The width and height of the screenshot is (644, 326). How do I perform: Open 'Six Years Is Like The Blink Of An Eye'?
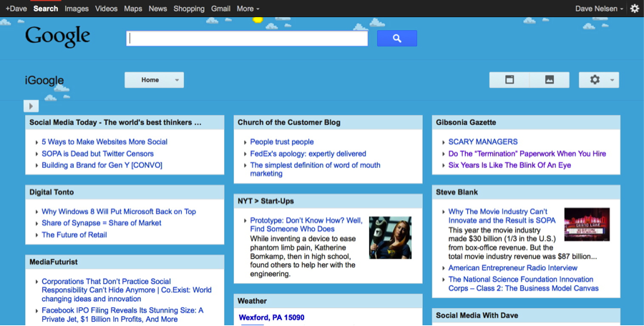[x=509, y=165]
